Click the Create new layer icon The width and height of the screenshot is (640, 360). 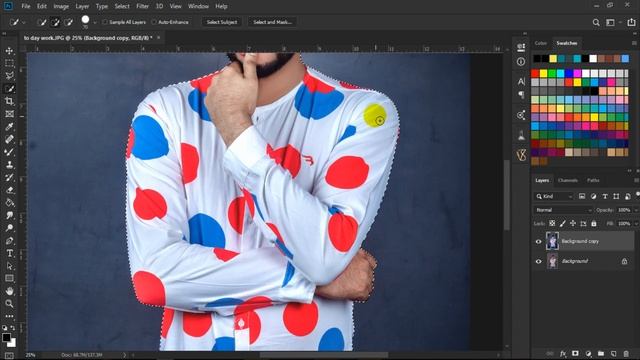pos(613,353)
